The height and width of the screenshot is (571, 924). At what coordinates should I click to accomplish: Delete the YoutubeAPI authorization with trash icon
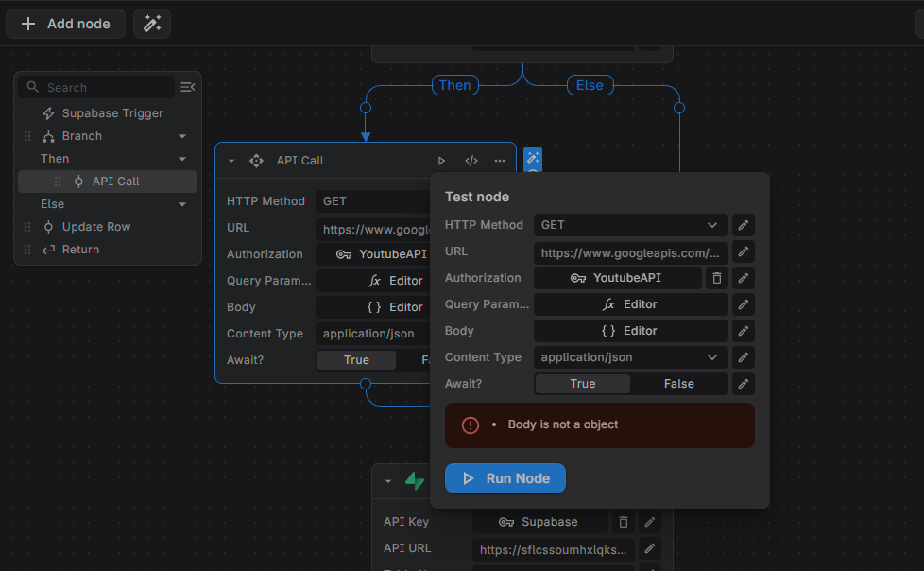click(x=717, y=278)
